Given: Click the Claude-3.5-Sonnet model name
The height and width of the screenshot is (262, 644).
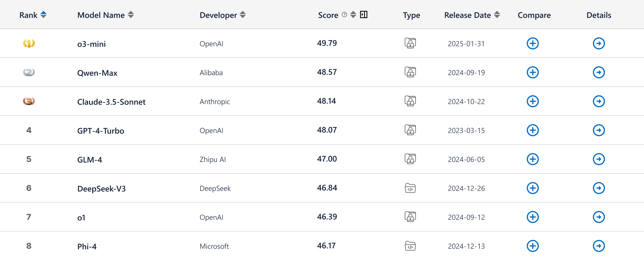Looking at the screenshot, I should [x=111, y=102].
